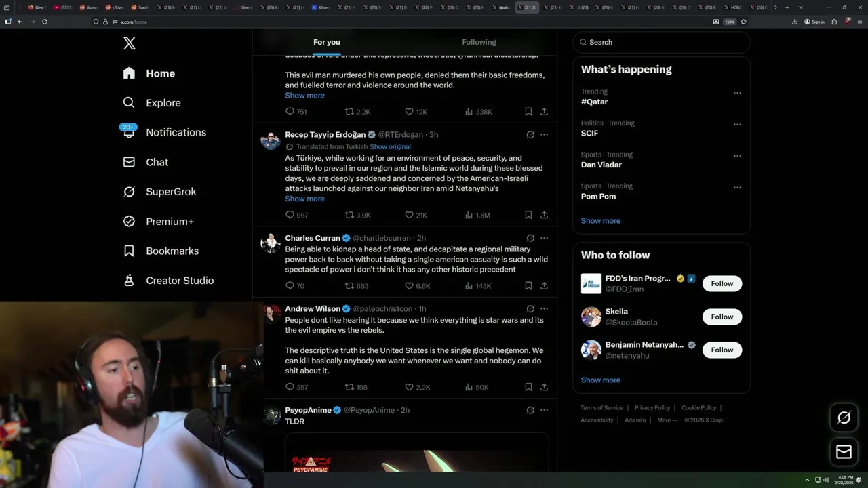Image resolution: width=868 pixels, height=488 pixels.
Task: Open more menu on Charles Curran's post
Action: 544,238
